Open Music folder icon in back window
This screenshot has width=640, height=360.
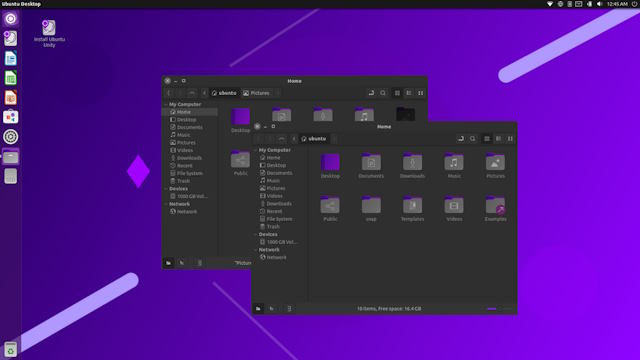coord(364,115)
